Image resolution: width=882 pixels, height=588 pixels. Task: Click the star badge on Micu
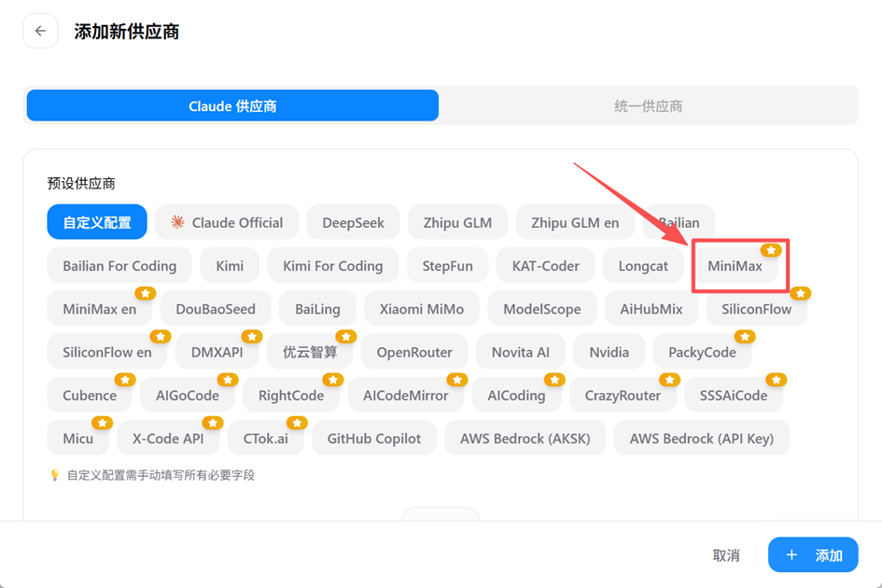point(103,423)
